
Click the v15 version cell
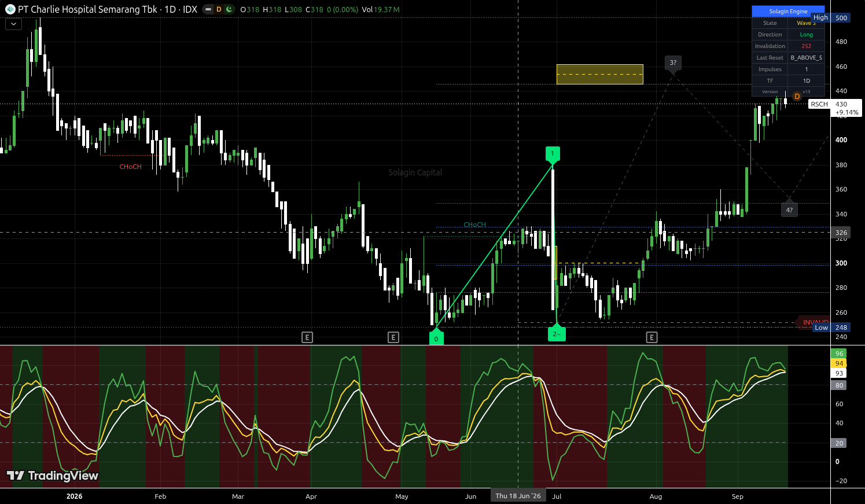pyautogui.click(x=806, y=91)
